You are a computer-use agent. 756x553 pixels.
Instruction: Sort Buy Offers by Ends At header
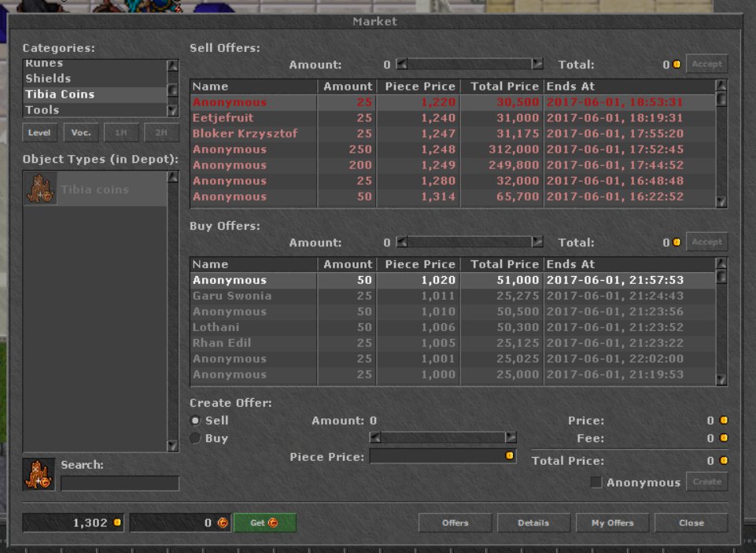tap(629, 264)
